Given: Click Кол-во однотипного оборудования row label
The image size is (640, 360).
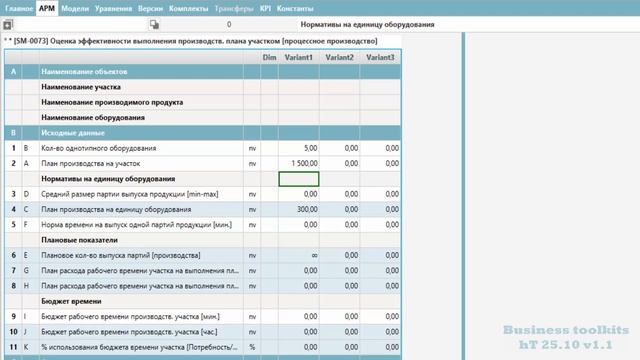Looking at the screenshot, I should click(x=99, y=148).
